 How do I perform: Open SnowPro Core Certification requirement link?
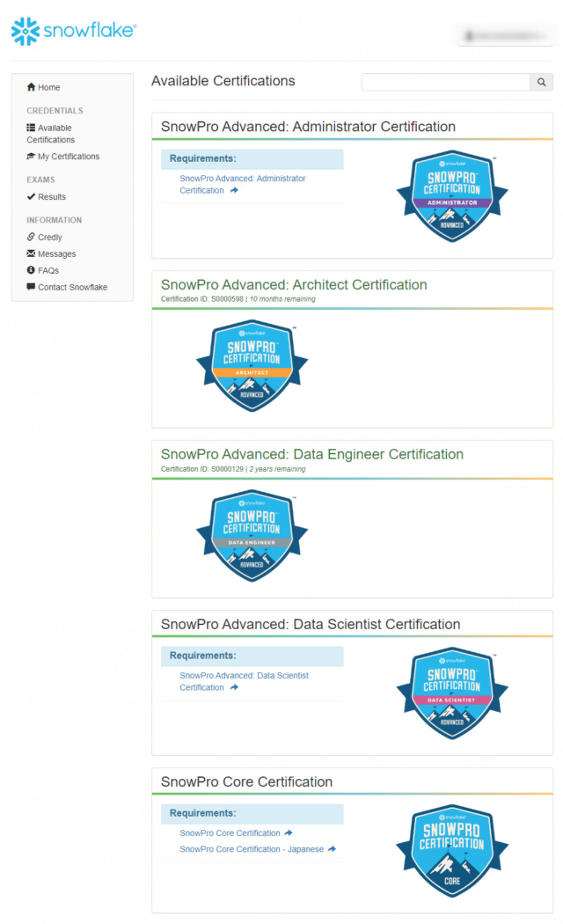click(230, 832)
